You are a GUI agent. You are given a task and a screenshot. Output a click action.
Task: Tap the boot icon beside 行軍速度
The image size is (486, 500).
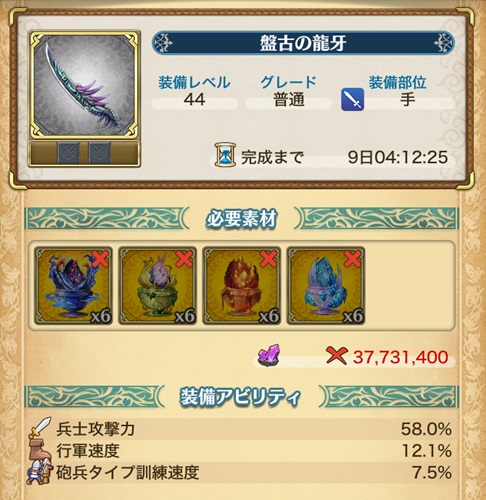pos(40,449)
